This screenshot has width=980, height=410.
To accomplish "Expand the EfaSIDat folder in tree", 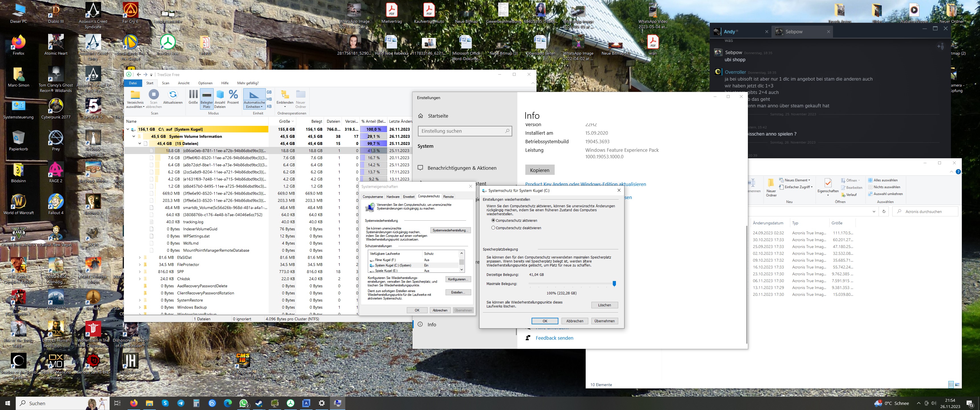I will (x=140, y=257).
